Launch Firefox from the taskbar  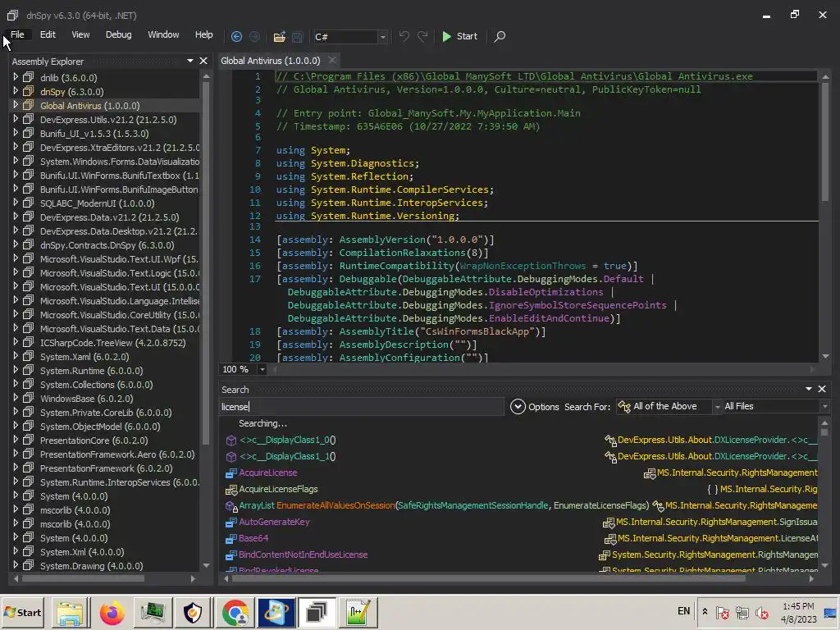(112, 613)
